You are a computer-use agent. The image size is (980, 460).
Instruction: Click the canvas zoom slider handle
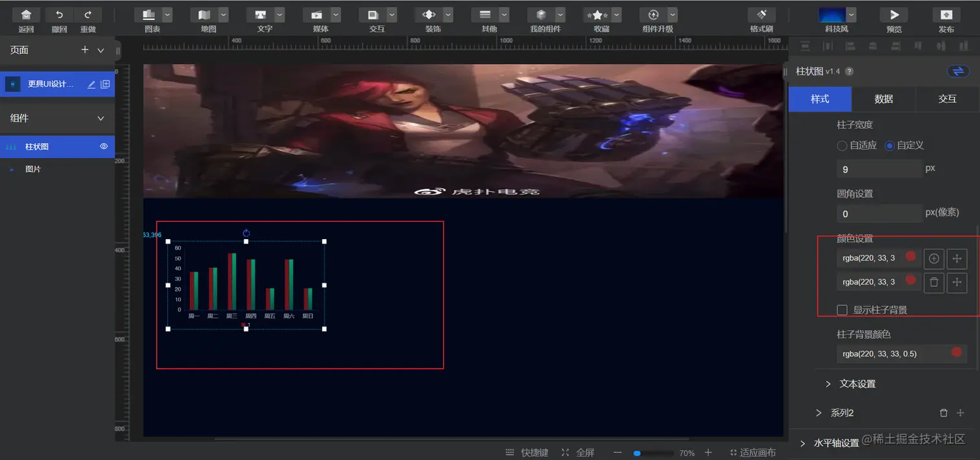(x=637, y=454)
